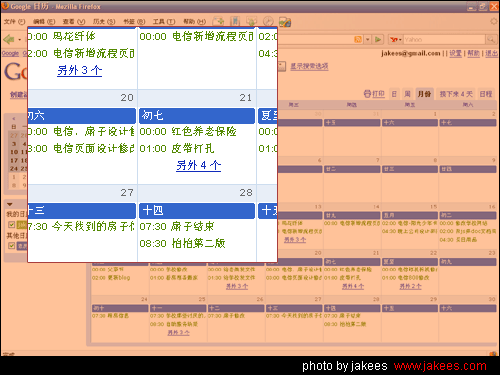Click the previous month arrow in mini calendar
The height and width of the screenshot is (375, 500).
pyautogui.click(x=14, y=118)
